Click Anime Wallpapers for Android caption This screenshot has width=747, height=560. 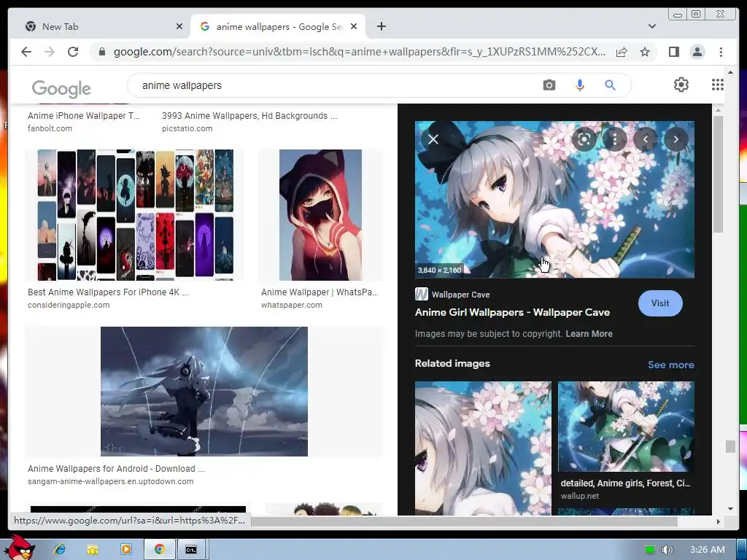[116, 469]
